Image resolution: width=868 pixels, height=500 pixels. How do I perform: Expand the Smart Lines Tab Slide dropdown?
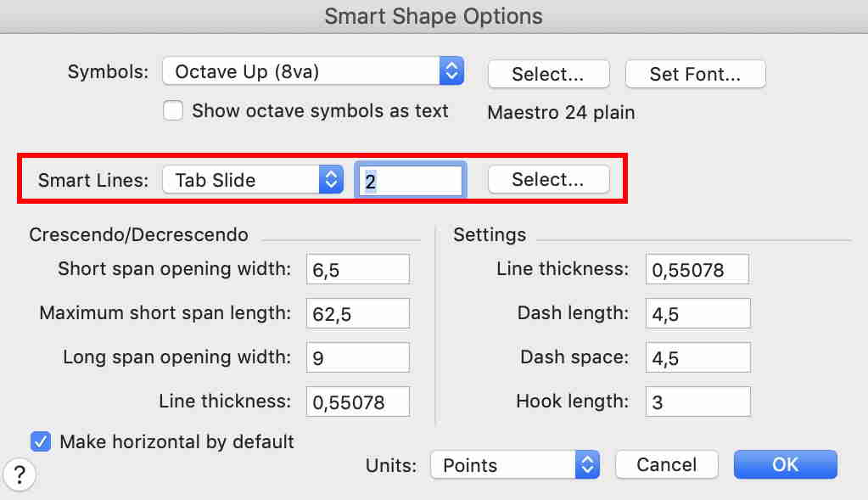tap(252, 180)
